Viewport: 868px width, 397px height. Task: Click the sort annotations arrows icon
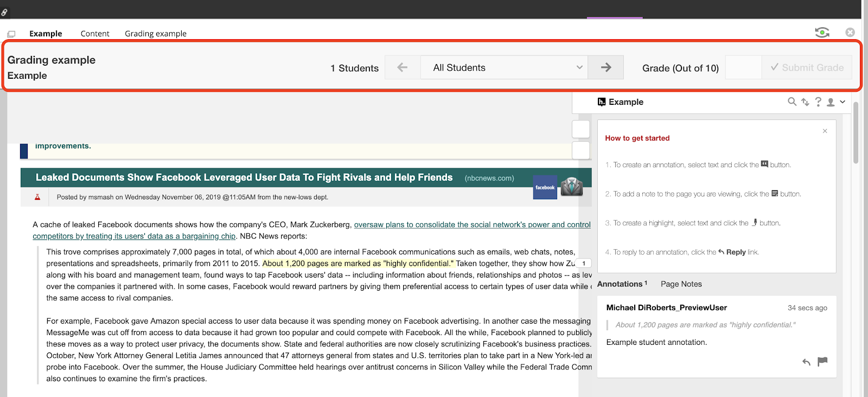805,102
